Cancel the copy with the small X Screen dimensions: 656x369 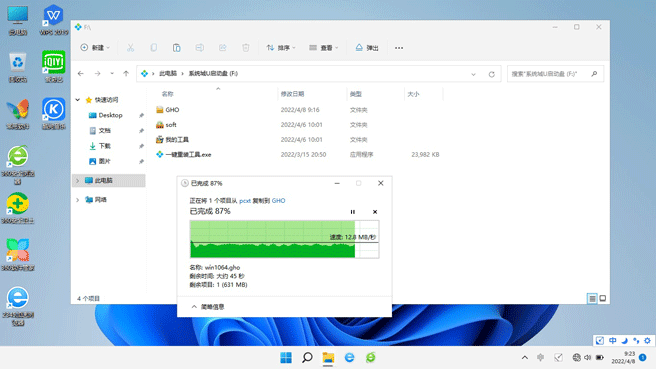[375, 212]
